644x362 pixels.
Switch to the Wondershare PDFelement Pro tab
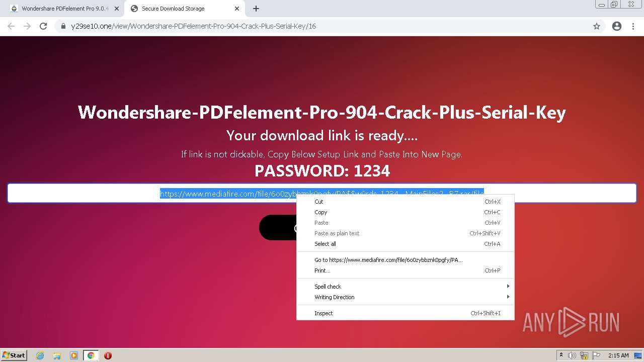[x=64, y=9]
